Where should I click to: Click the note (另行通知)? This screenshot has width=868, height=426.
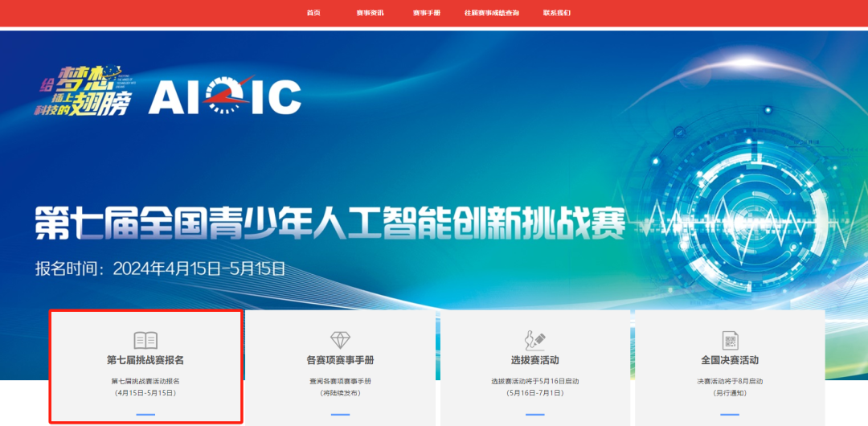point(730,393)
